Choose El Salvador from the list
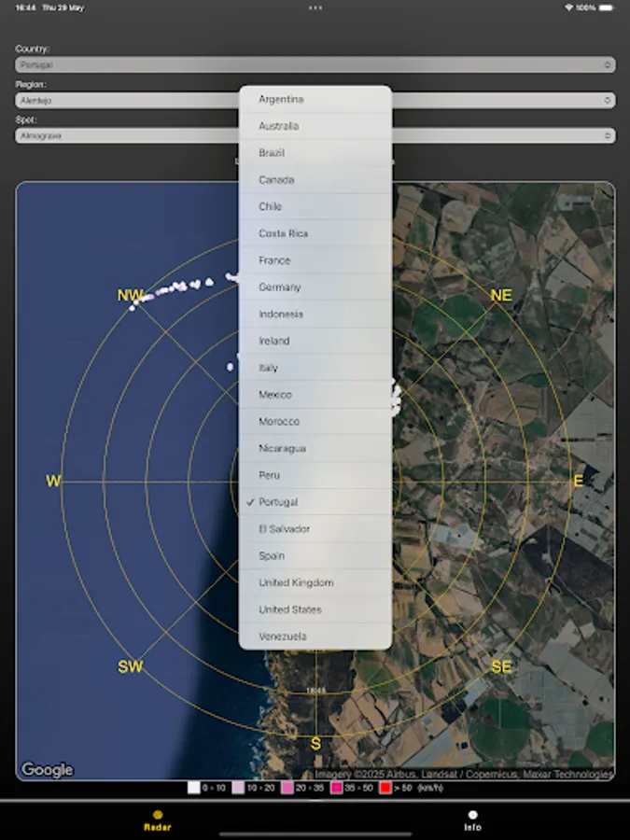630x840 pixels. click(315, 529)
